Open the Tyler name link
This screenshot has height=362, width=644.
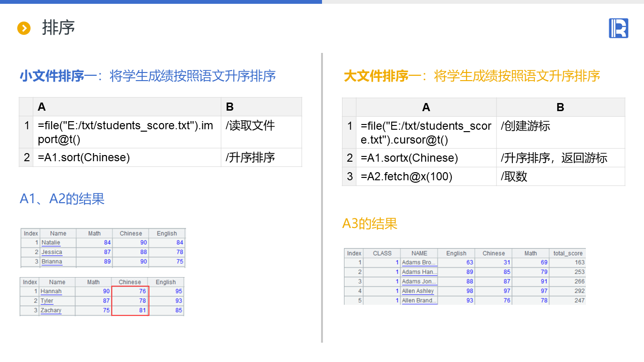pos(47,301)
